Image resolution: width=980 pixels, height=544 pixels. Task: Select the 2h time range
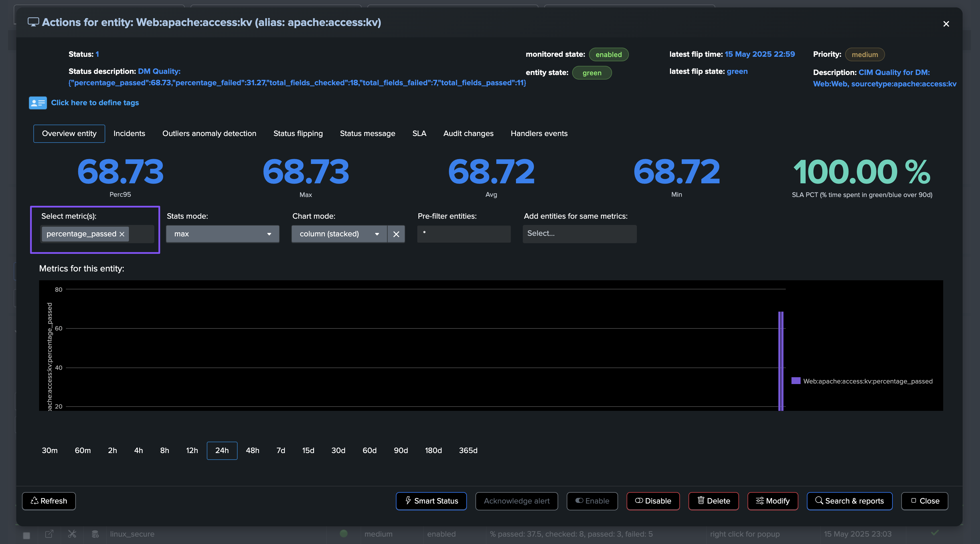[112, 450]
